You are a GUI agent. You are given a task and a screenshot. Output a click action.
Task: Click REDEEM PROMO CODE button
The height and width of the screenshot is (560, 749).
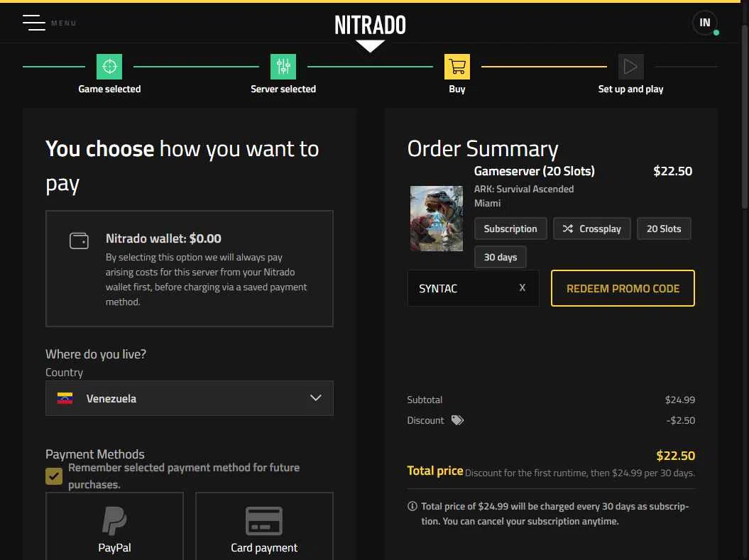click(623, 288)
